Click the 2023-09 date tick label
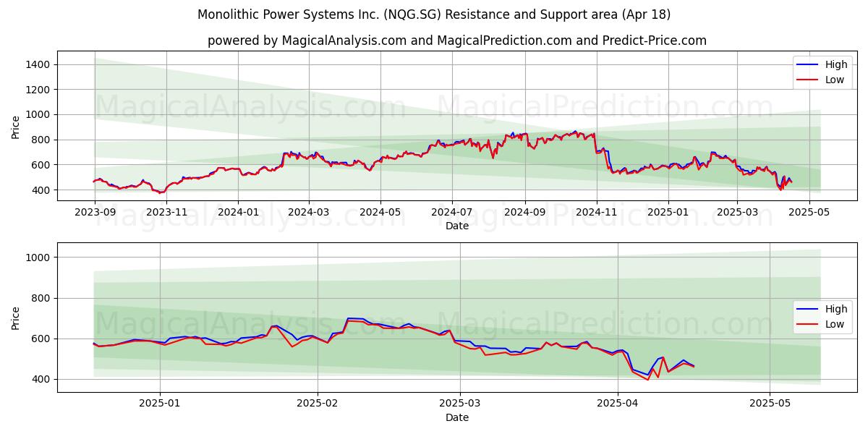Image resolution: width=868 pixels, height=434 pixels. click(95, 212)
